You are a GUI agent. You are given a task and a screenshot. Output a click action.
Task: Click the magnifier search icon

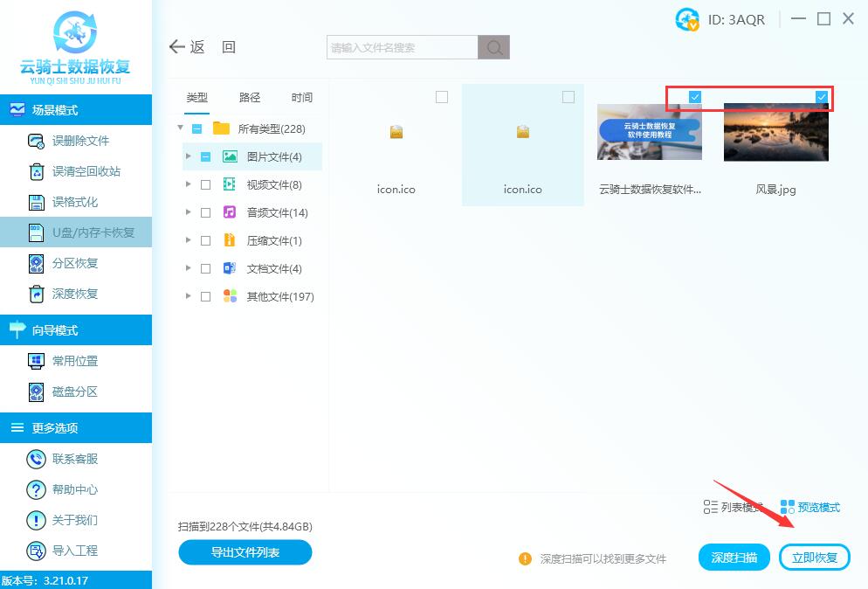coord(494,47)
